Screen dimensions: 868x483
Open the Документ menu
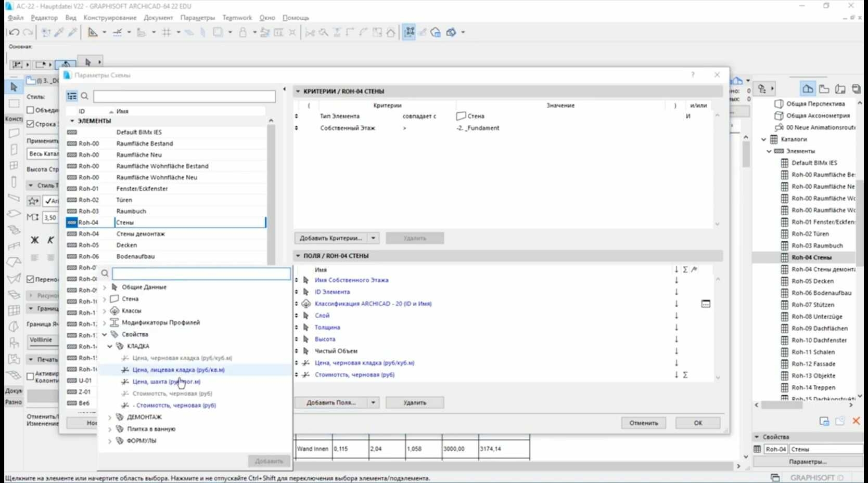[158, 18]
